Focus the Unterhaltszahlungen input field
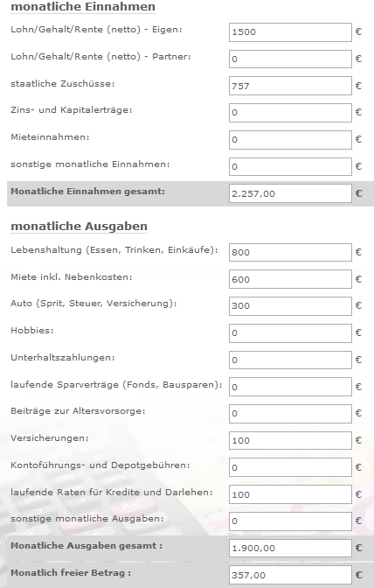Screen dimensions: 374x588 click(x=290, y=360)
